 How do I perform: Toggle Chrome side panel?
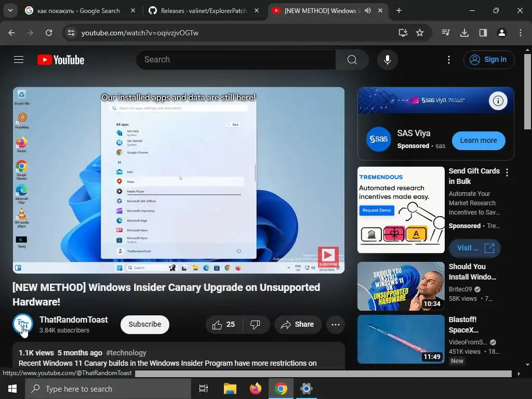[x=483, y=33]
